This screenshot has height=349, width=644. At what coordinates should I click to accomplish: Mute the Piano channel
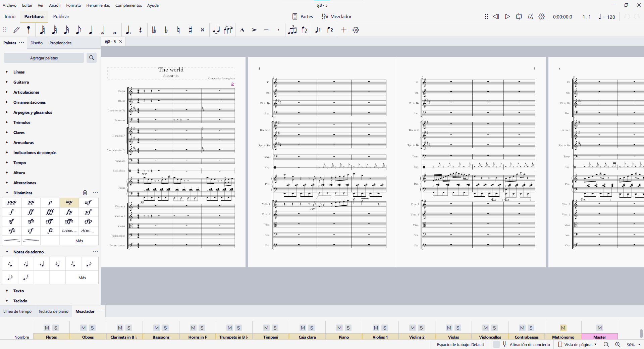[x=339, y=328]
